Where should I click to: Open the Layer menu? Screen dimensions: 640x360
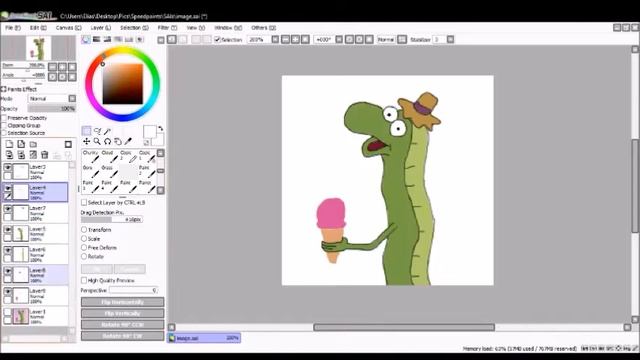tap(100, 28)
